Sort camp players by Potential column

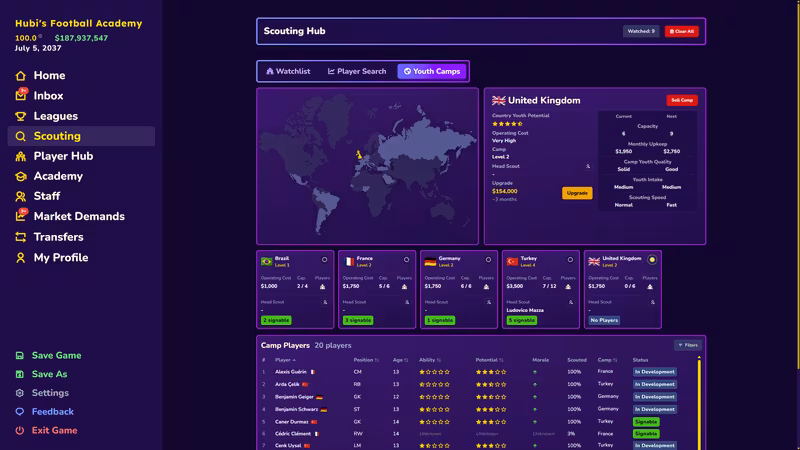click(x=489, y=360)
